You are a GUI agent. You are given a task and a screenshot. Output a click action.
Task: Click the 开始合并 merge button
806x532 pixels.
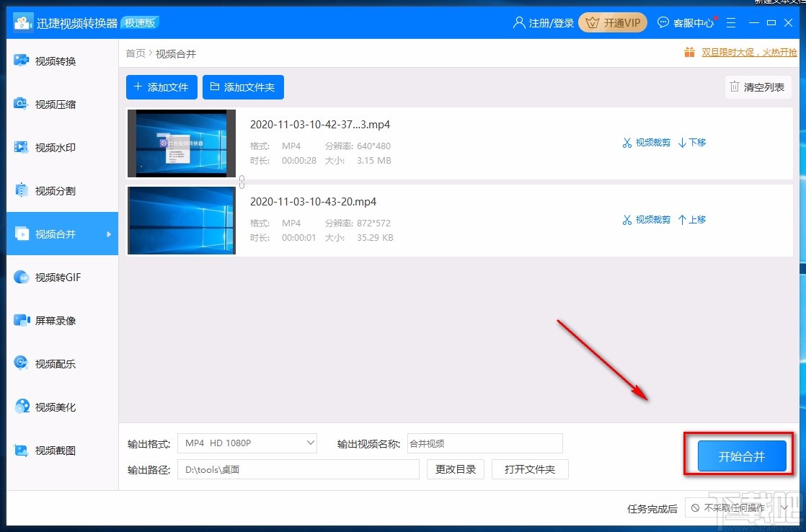(742, 456)
